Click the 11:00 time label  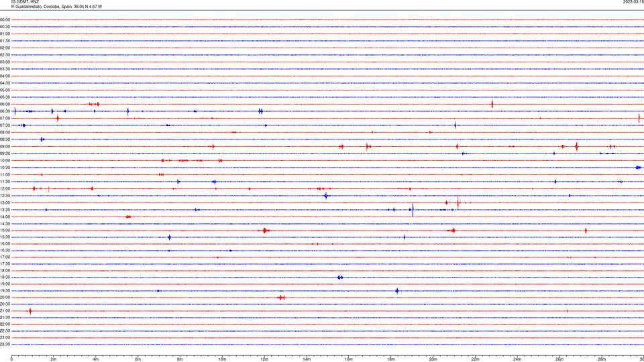(5, 175)
